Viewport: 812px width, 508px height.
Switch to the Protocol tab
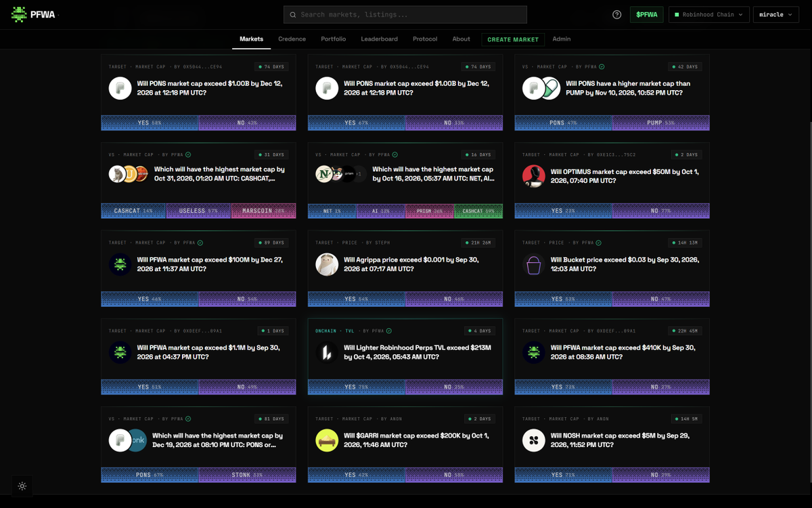click(x=425, y=39)
